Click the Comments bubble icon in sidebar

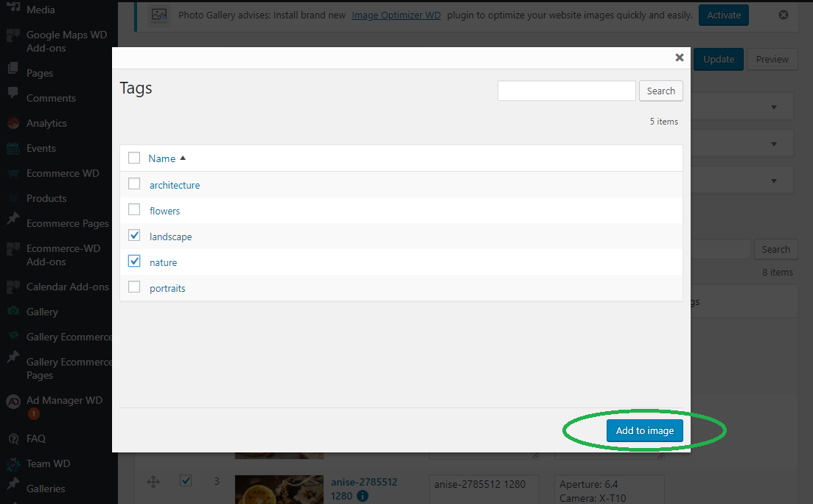point(13,94)
